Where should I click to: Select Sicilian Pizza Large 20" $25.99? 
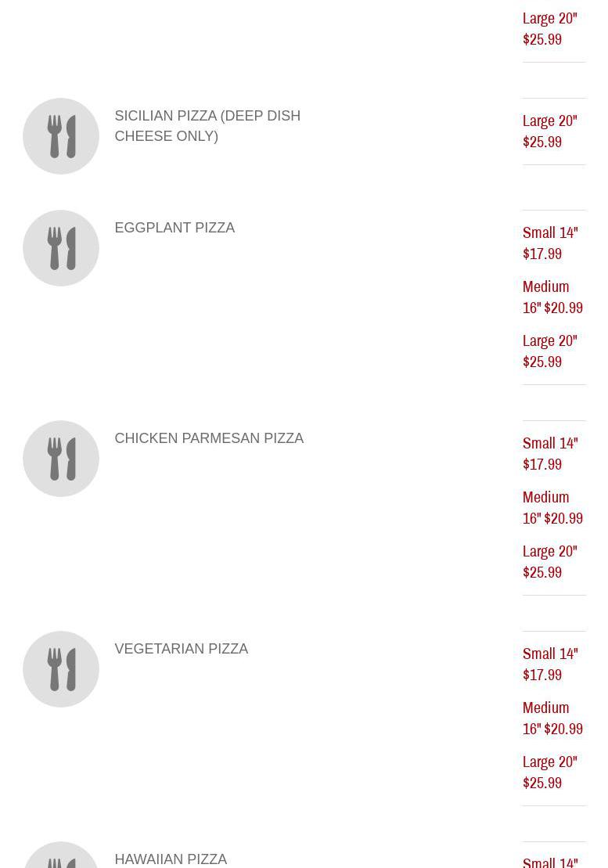click(x=550, y=131)
